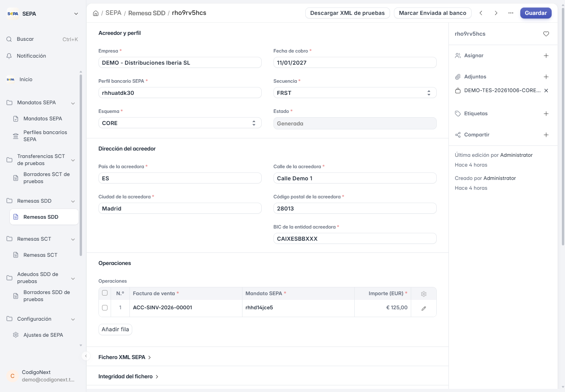565x392 pixels.
Task: Save the document with Guardar
Action: (x=536, y=13)
